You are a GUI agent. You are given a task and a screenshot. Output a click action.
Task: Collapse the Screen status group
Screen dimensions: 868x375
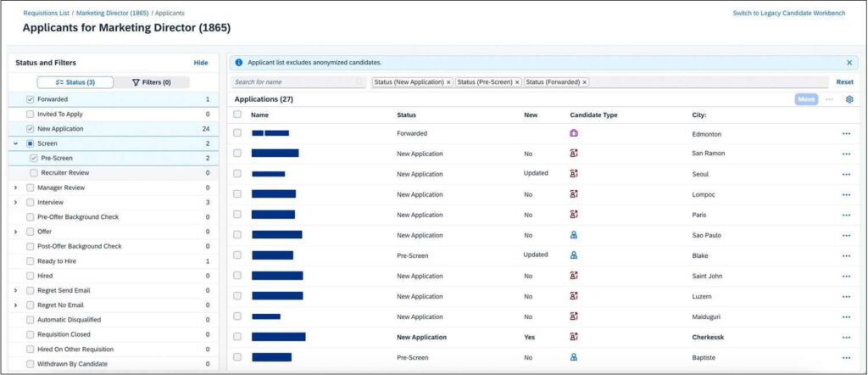click(x=15, y=143)
